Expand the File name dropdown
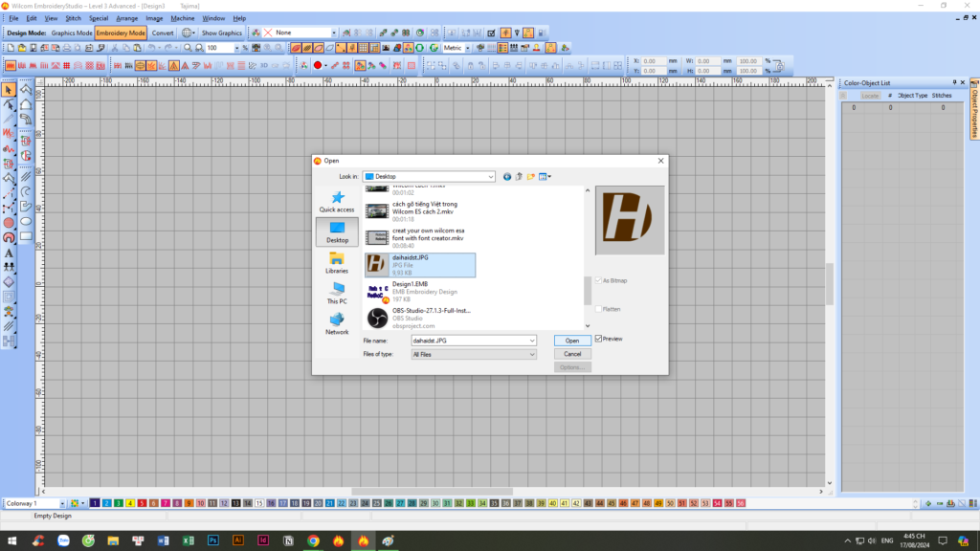This screenshot has height=551, width=980. tap(532, 341)
